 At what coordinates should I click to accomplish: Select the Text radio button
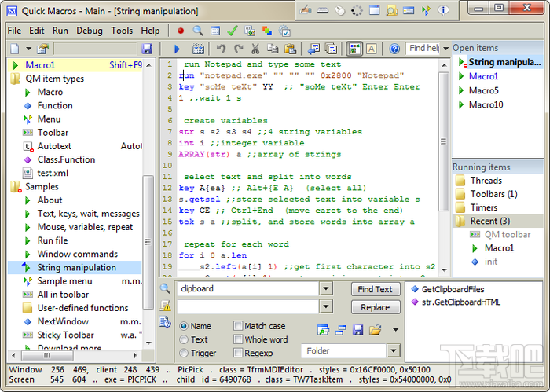pyautogui.click(x=184, y=339)
